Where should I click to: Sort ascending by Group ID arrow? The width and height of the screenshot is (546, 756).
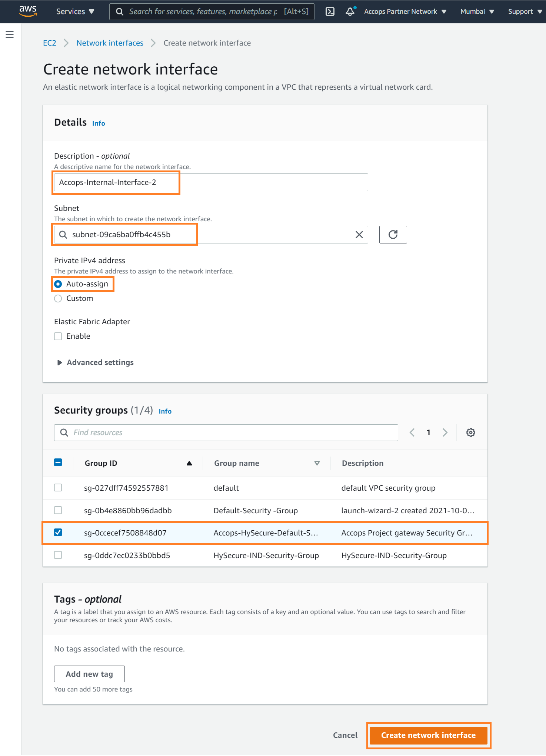(189, 463)
